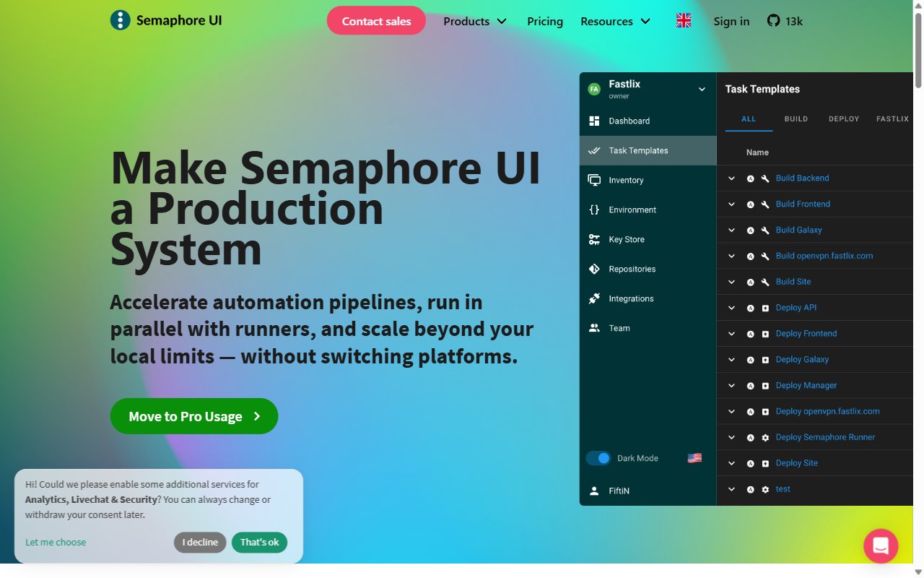Click the FA project avatar icon

(x=594, y=89)
